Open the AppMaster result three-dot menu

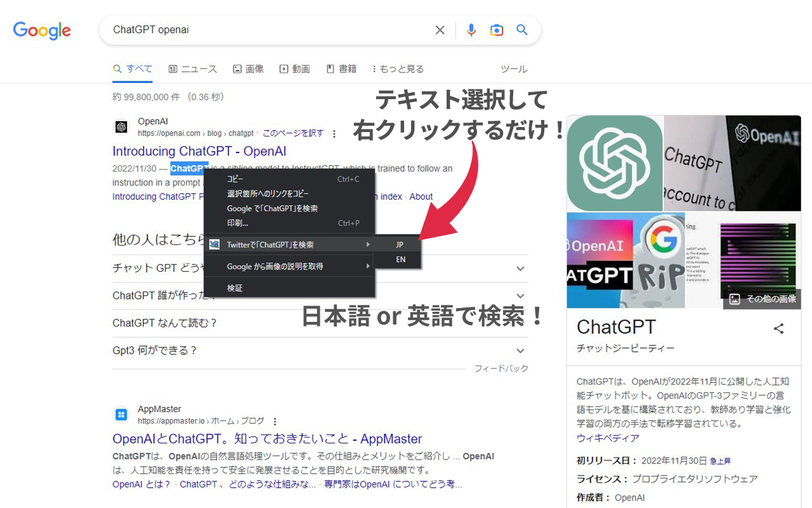click(x=275, y=421)
